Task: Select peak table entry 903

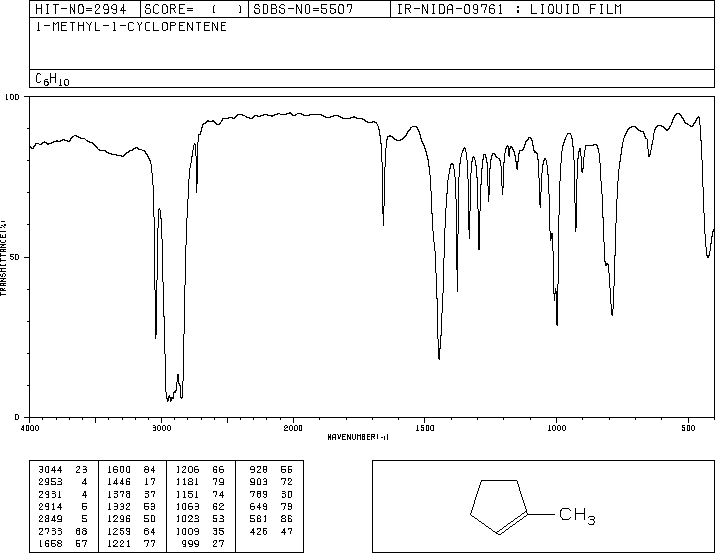Action: click(271, 482)
